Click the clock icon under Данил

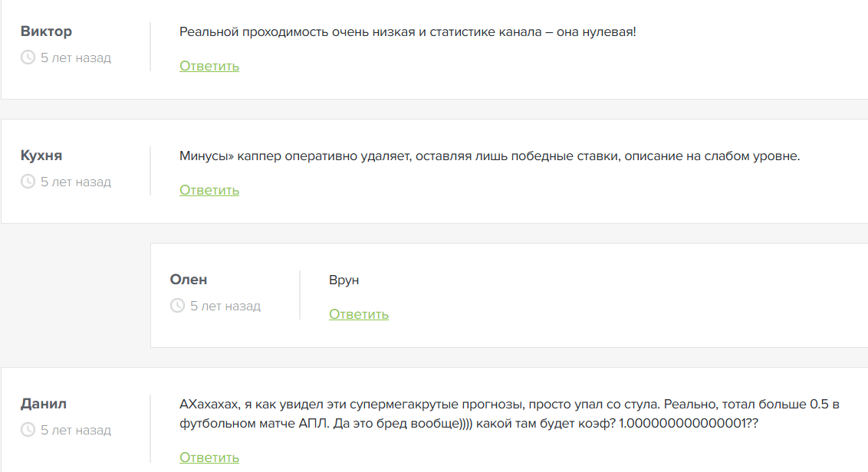[28, 430]
